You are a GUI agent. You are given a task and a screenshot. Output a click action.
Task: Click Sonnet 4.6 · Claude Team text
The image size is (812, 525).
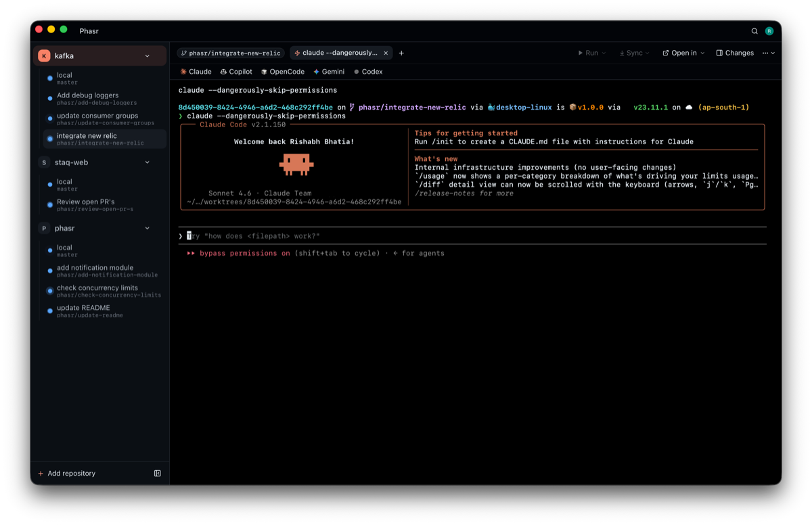click(261, 193)
